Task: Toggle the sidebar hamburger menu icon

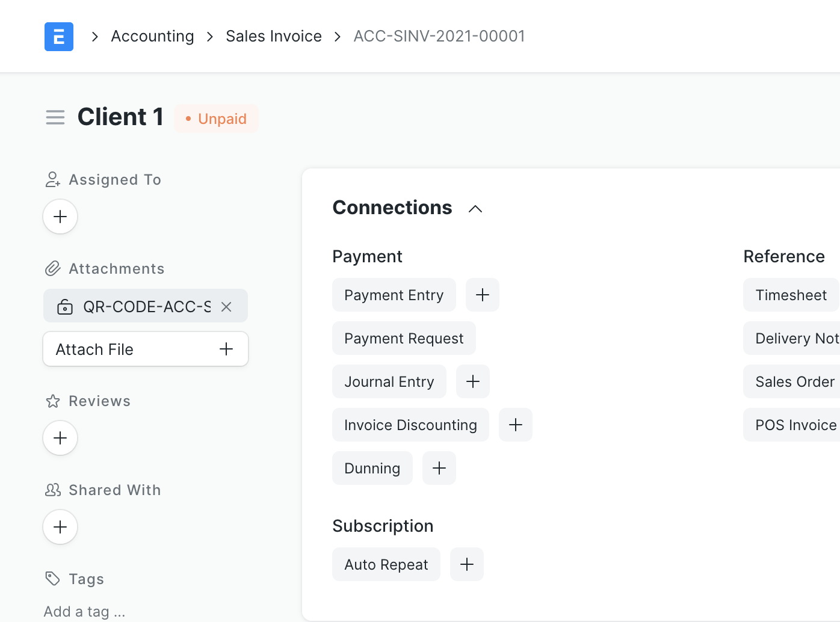Action: (x=55, y=117)
